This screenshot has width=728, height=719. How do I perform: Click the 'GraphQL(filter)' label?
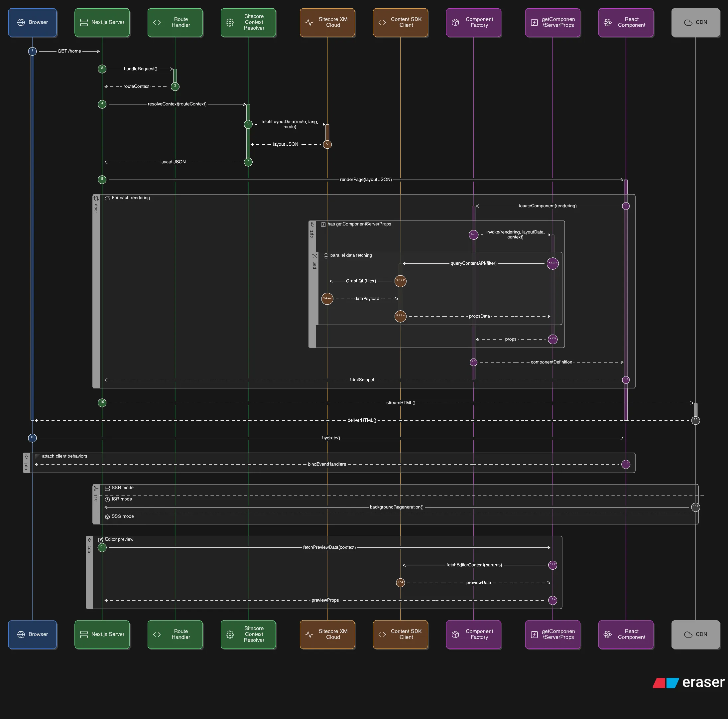tap(361, 281)
